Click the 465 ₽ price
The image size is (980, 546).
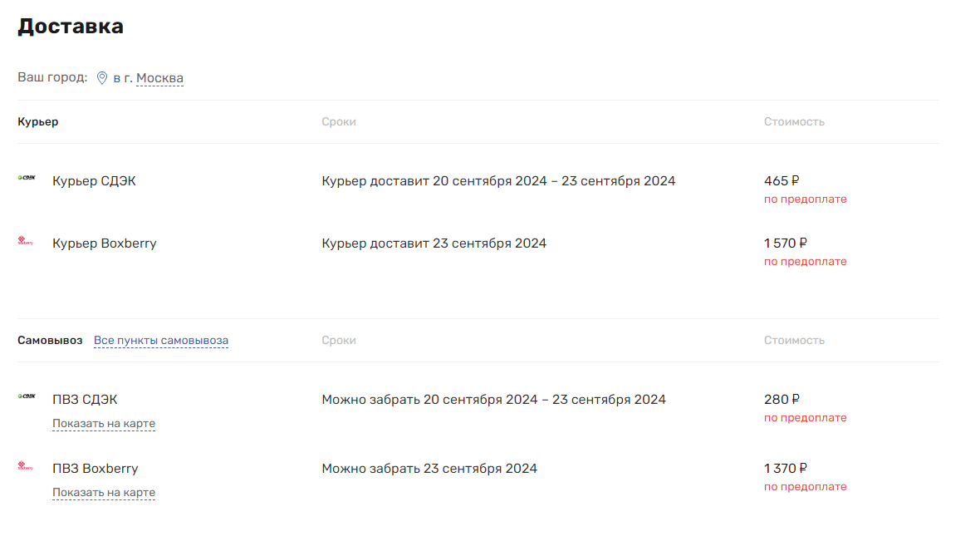point(782,180)
